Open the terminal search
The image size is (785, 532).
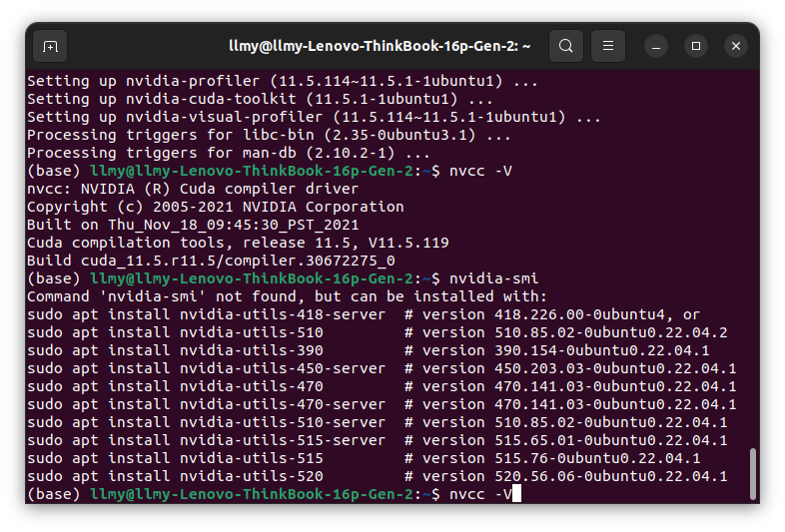click(565, 46)
